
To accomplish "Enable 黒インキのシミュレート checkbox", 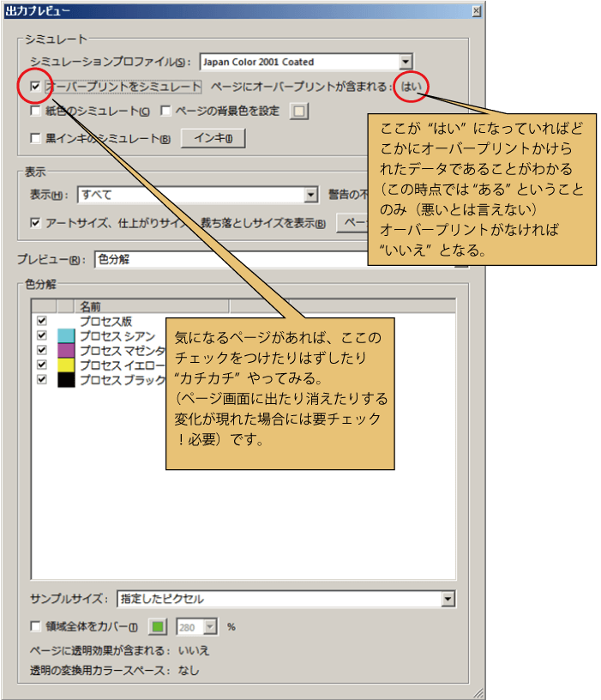I will (x=35, y=138).
